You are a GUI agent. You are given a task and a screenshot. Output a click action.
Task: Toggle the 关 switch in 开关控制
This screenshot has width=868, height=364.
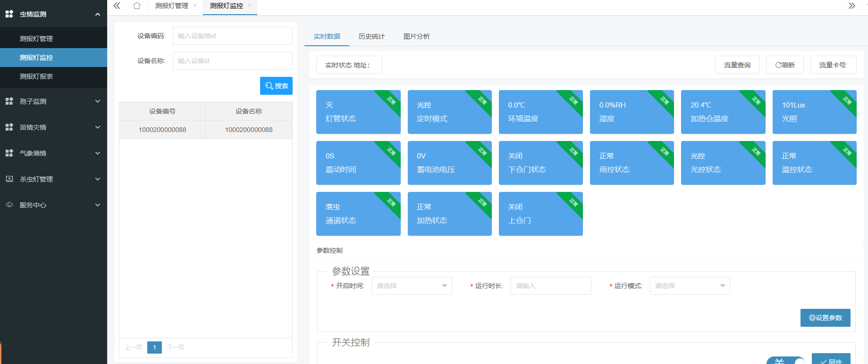coord(786,360)
